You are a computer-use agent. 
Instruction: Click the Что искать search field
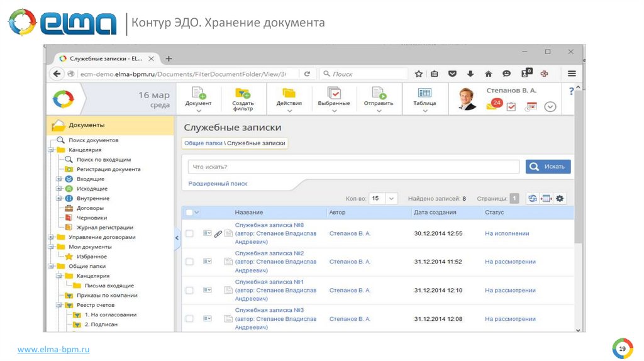[353, 167]
